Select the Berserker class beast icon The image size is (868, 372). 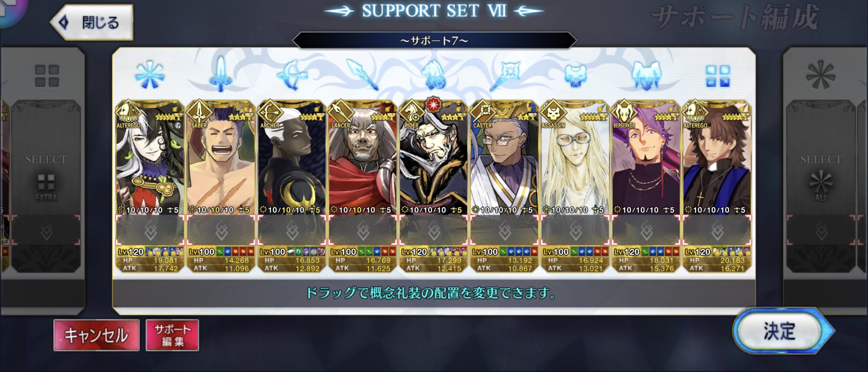point(646,76)
